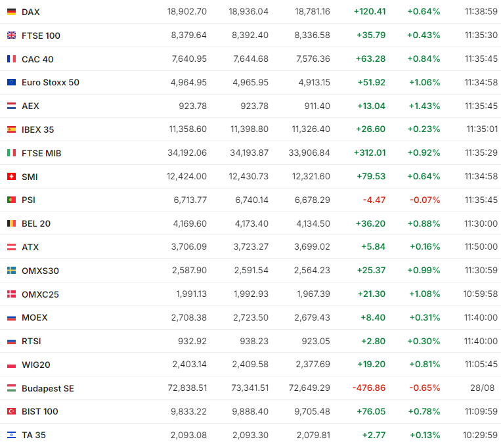Open the AEX index link
This screenshot has width=501, height=448.
(x=30, y=106)
